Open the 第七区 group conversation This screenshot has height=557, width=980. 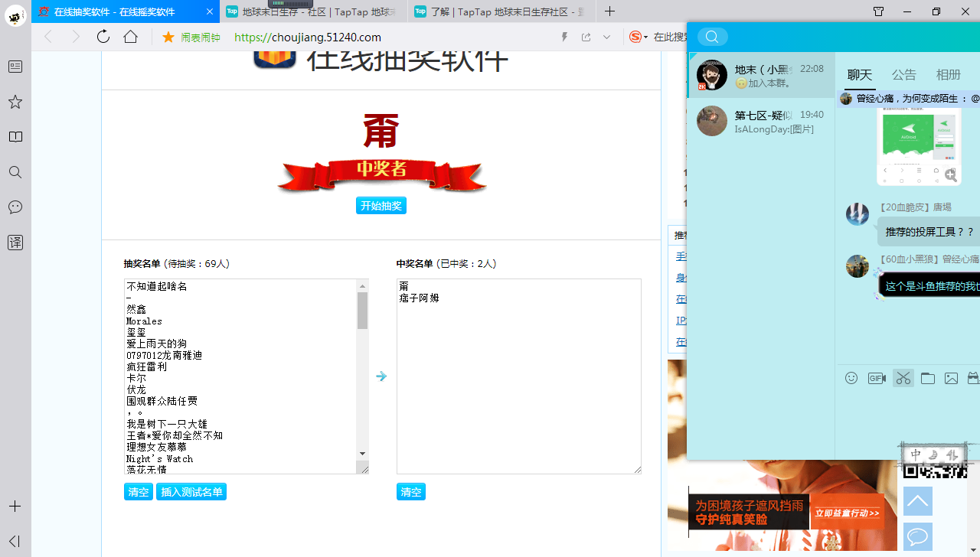point(762,121)
